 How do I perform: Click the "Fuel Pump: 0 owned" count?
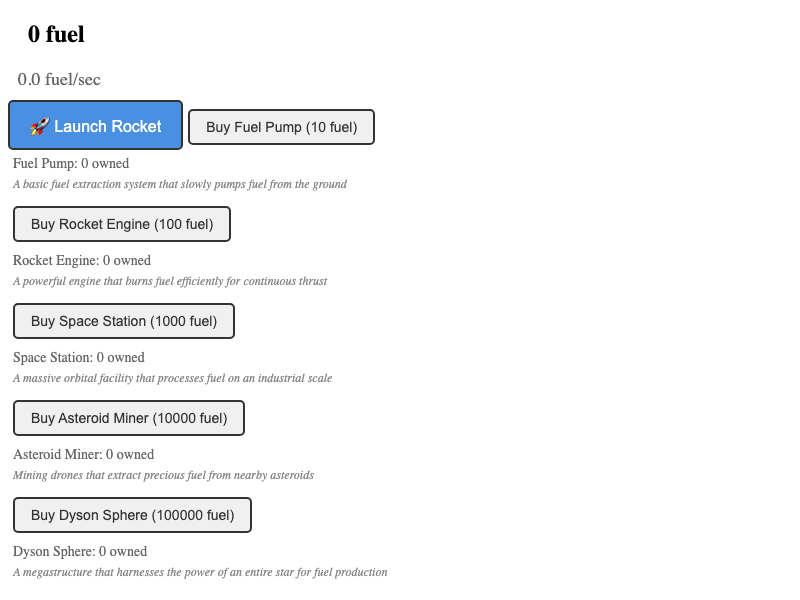click(71, 163)
